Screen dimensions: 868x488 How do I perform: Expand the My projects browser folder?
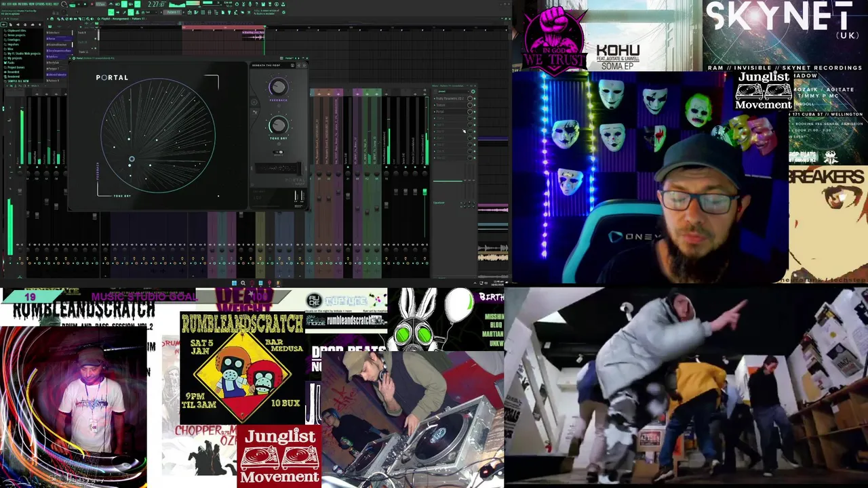13,58
